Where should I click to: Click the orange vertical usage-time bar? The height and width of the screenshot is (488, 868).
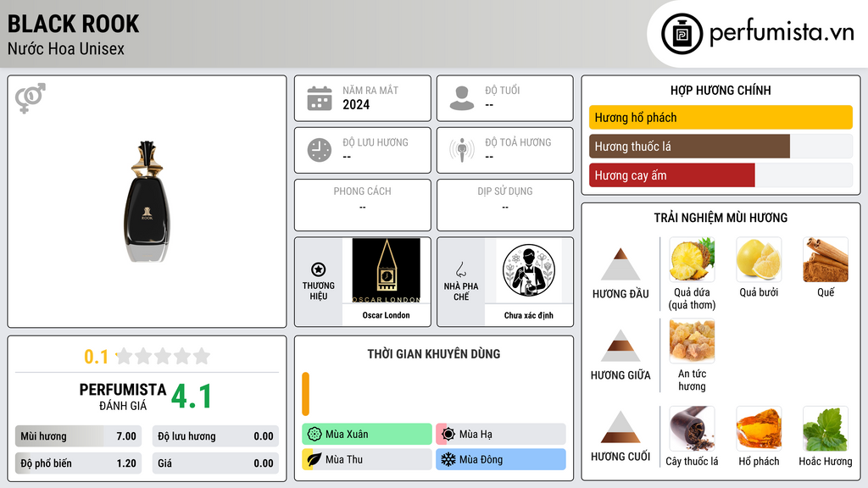coord(305,394)
